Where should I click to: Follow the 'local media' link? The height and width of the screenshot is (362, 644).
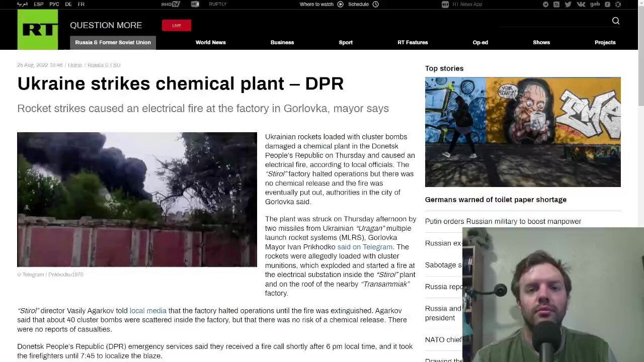(x=148, y=311)
